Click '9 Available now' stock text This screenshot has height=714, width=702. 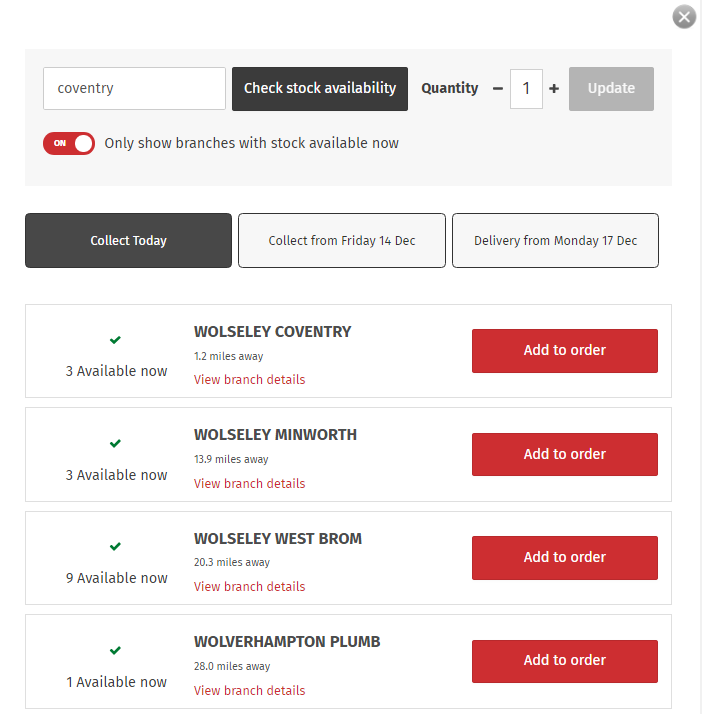[x=117, y=578]
